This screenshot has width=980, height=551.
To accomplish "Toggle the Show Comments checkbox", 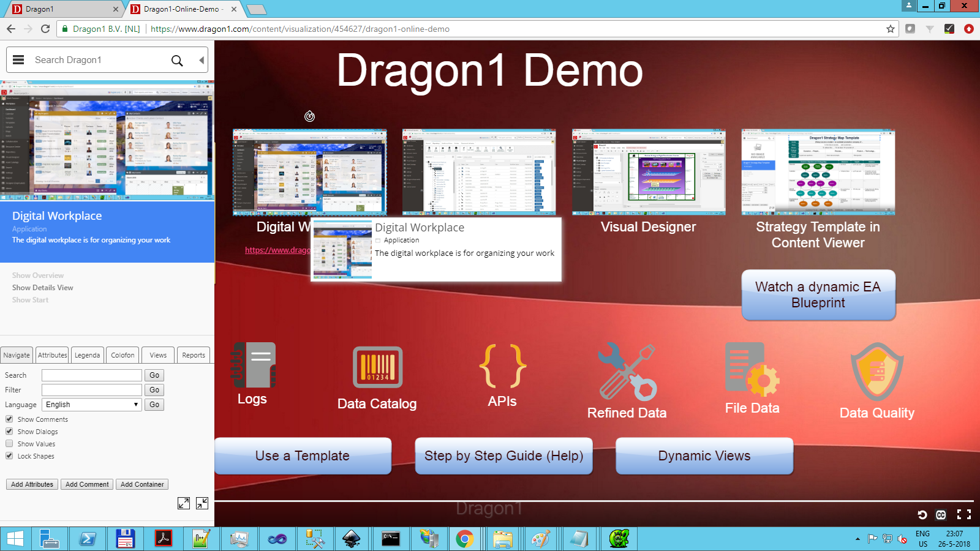I will point(9,419).
